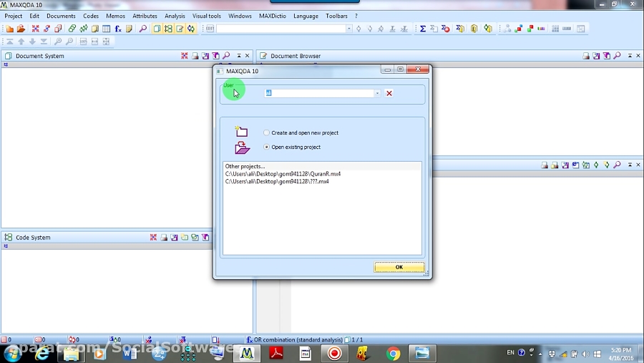Click the User name input field
The width and height of the screenshot is (644, 363).
click(319, 93)
